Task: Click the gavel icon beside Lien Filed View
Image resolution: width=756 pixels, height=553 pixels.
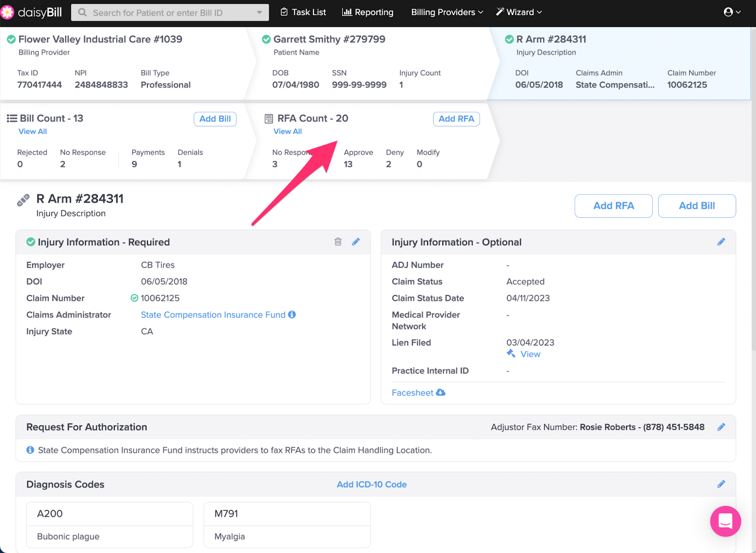Action: (511, 354)
